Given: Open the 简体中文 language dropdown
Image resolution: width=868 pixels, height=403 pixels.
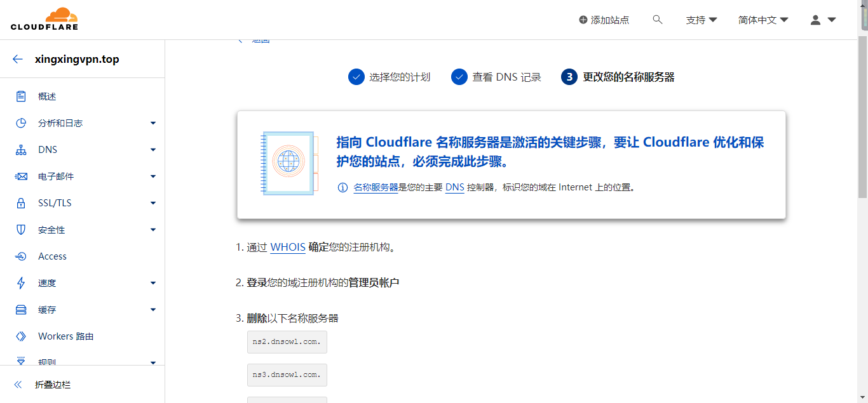Looking at the screenshot, I should tap(763, 20).
